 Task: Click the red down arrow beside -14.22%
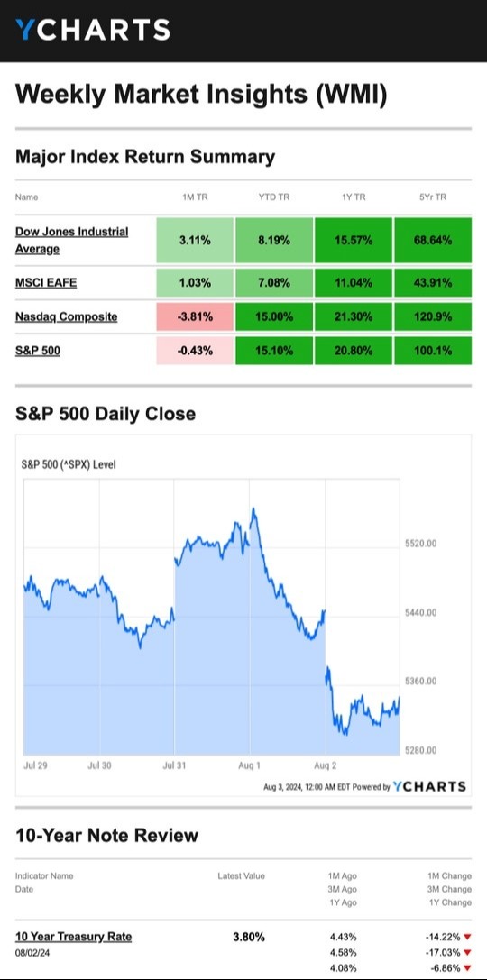tap(467, 937)
